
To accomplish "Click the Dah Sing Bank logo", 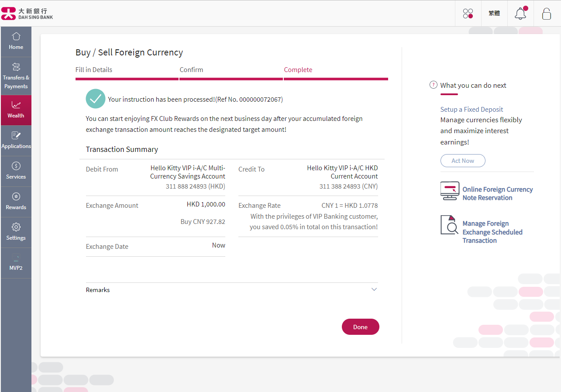I will 27,14.
